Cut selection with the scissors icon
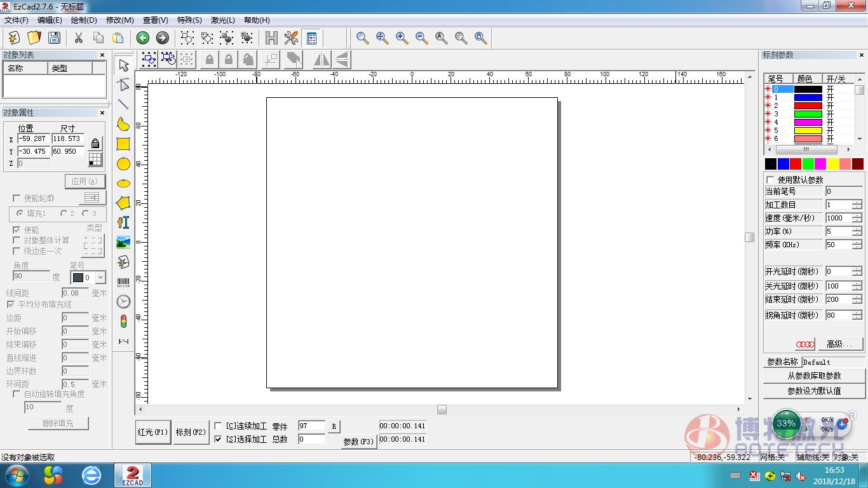Image resolution: width=868 pixels, height=488 pixels. (78, 37)
